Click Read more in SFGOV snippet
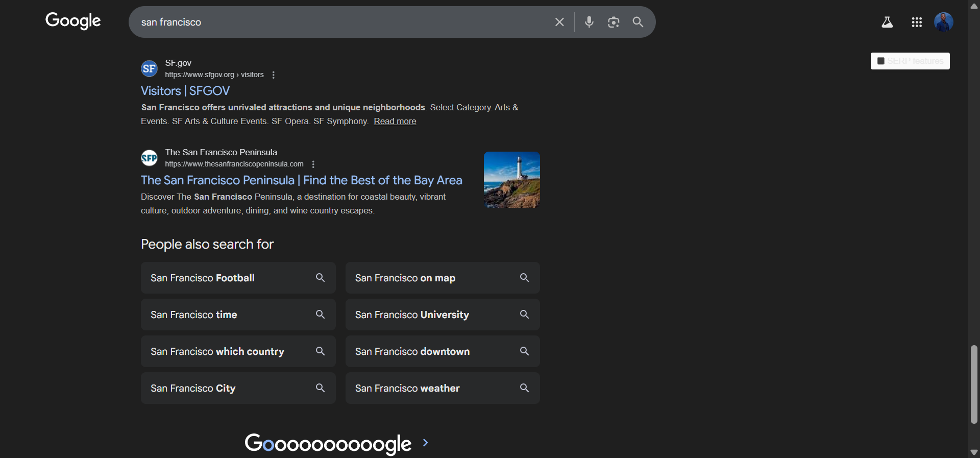The height and width of the screenshot is (458, 980). pos(395,121)
